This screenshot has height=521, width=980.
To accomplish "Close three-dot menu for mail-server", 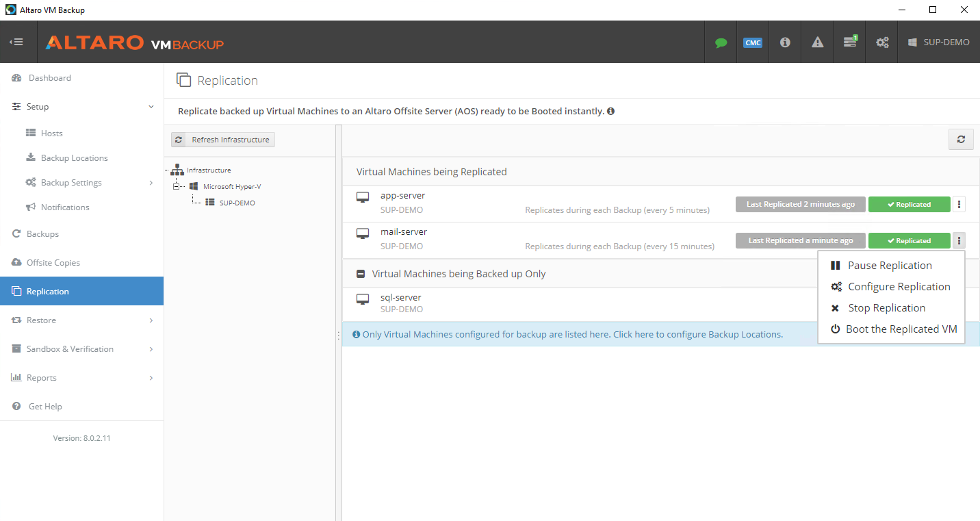I will click(959, 240).
